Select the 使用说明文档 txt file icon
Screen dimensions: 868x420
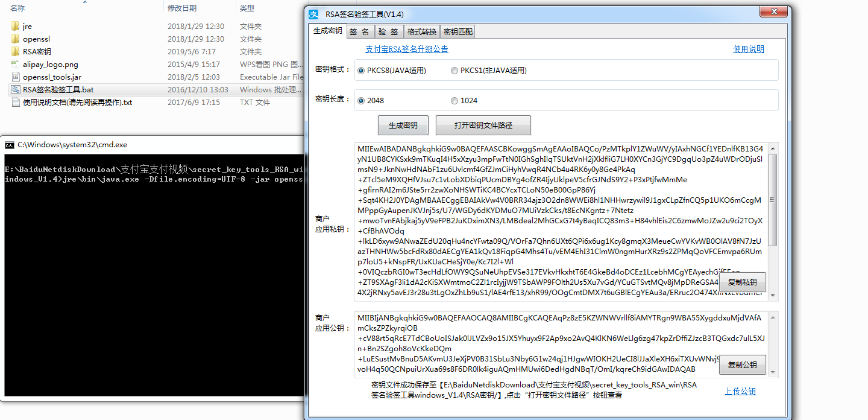point(16,103)
